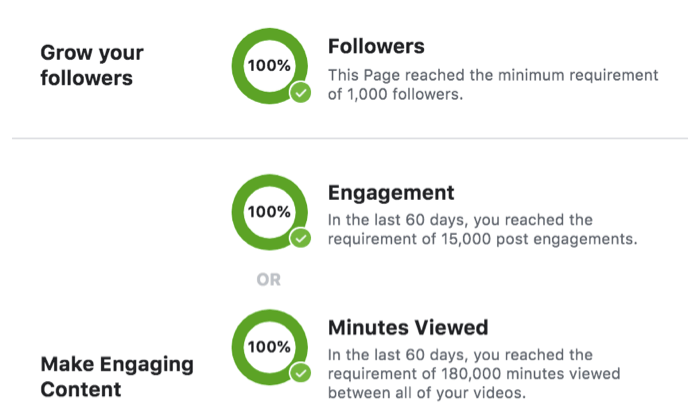Select the Followers green progress ring
The width and height of the screenshot is (700, 416).
click(x=240, y=65)
